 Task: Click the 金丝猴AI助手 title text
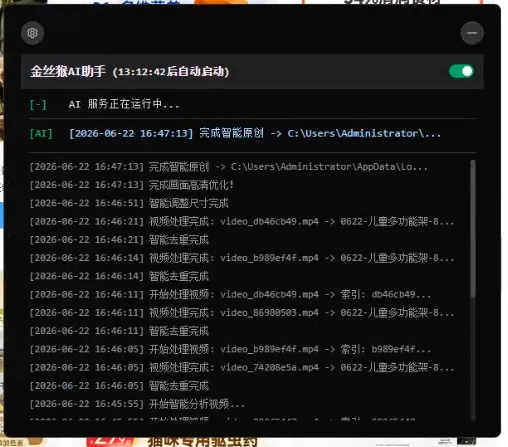(x=68, y=71)
